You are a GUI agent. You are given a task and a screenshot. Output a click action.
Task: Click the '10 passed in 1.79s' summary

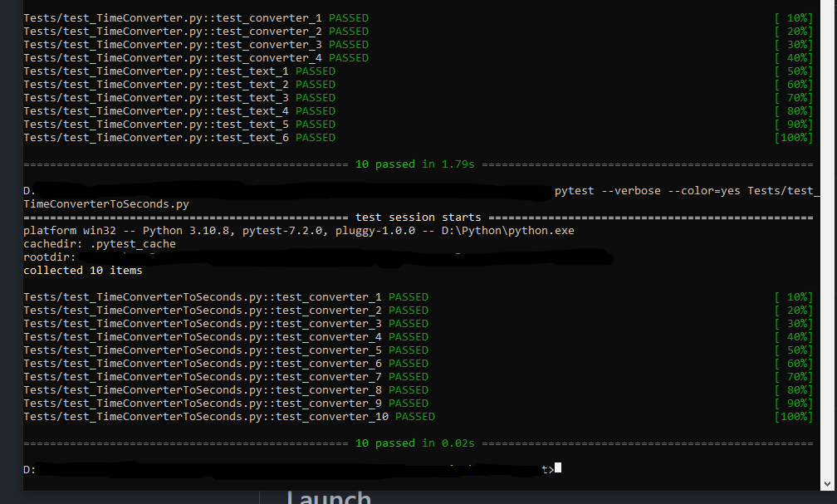(415, 164)
